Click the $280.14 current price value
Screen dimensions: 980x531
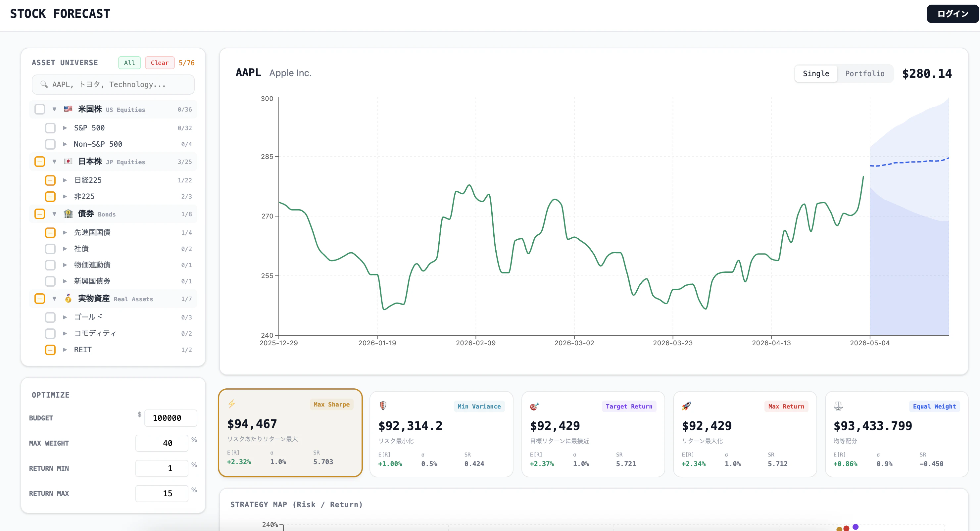(x=927, y=74)
